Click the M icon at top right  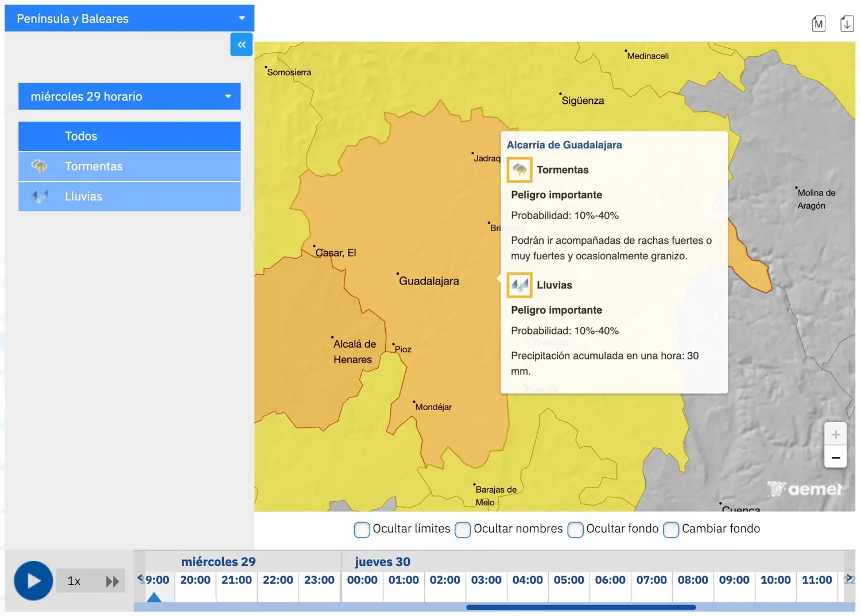819,24
